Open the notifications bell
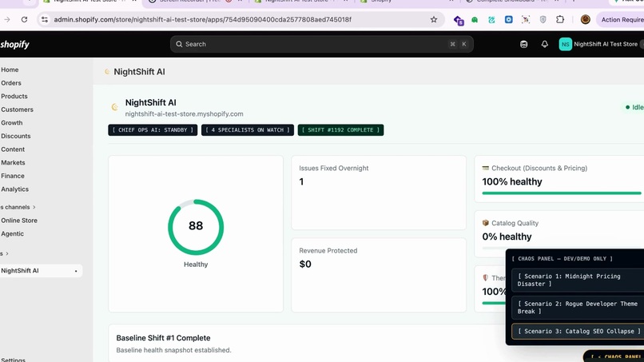The height and width of the screenshot is (362, 644). click(x=545, y=44)
